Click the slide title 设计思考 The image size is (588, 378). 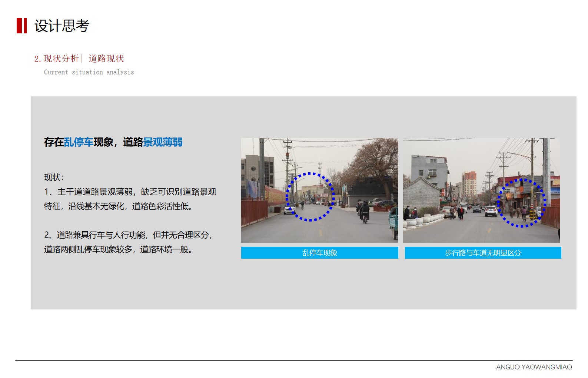tap(62, 26)
